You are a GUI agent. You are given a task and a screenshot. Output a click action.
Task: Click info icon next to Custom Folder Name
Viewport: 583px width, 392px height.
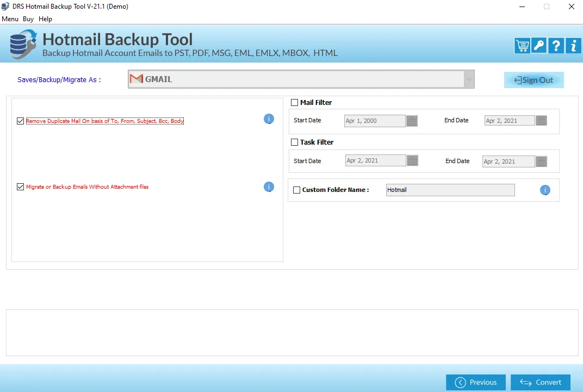pyautogui.click(x=545, y=190)
